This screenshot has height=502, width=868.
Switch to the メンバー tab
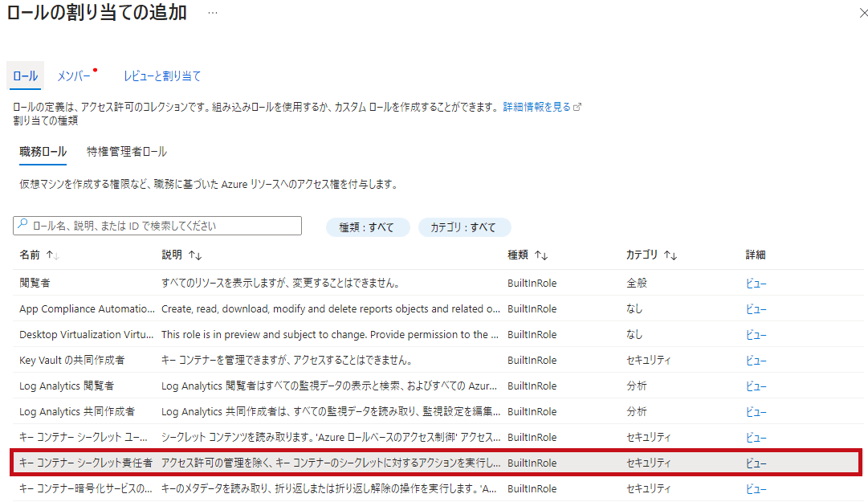[74, 76]
